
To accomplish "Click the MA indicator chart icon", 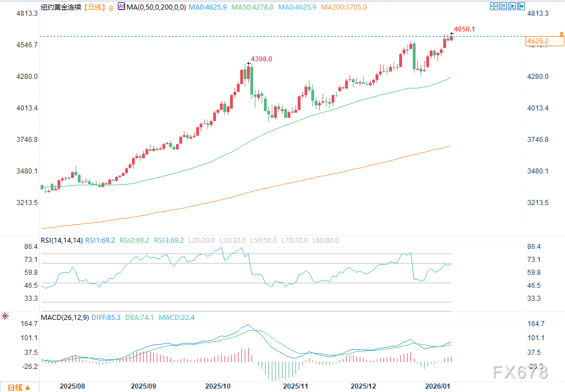I will pos(121,7).
